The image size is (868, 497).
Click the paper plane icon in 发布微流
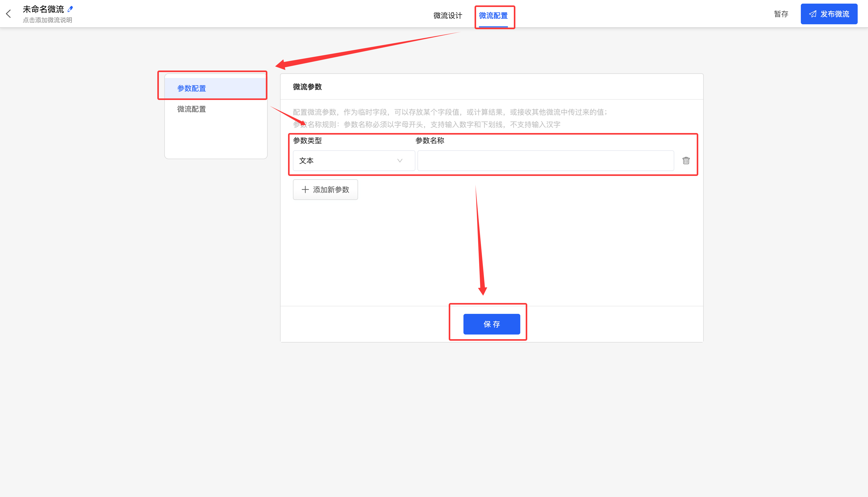pos(813,14)
